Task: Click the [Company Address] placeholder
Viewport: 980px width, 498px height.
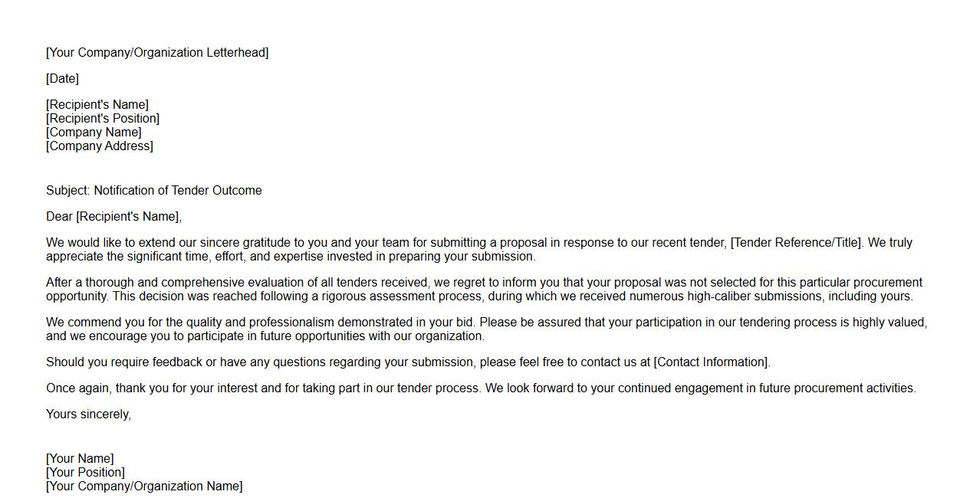Action: (x=100, y=146)
